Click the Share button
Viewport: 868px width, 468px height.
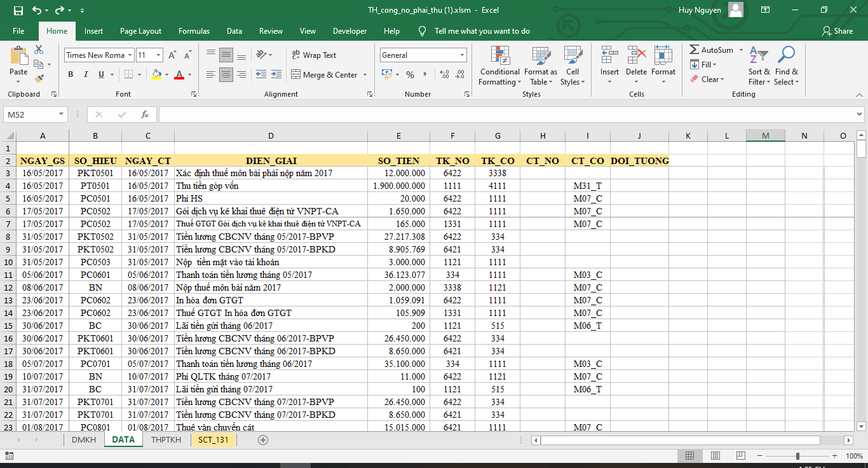[837, 31]
